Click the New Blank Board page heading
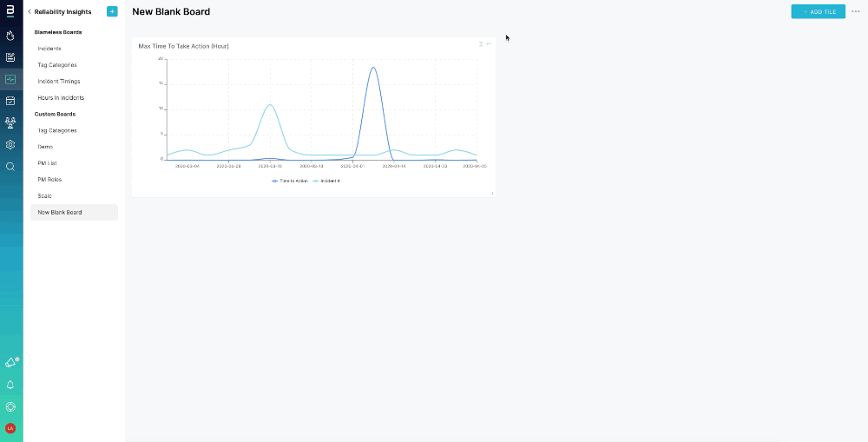The height and width of the screenshot is (442, 868). click(171, 11)
